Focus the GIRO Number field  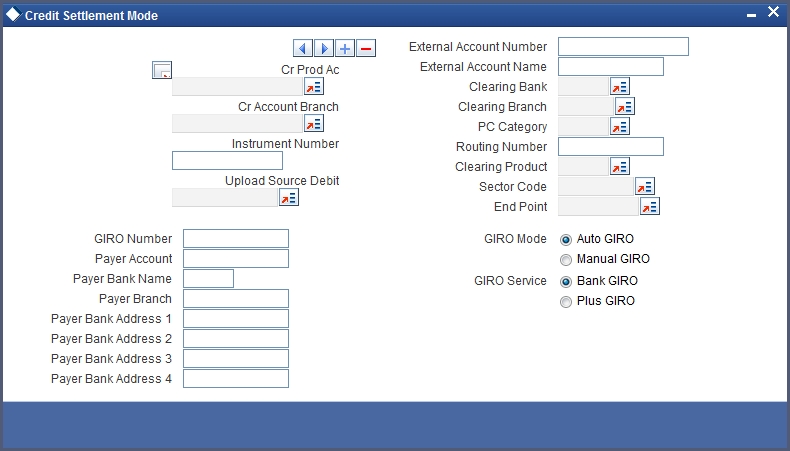[236, 238]
